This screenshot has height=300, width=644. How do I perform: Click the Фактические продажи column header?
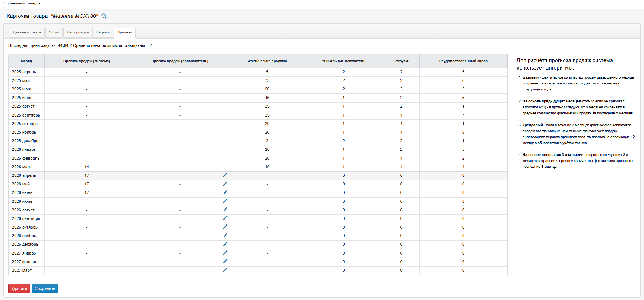(x=267, y=61)
